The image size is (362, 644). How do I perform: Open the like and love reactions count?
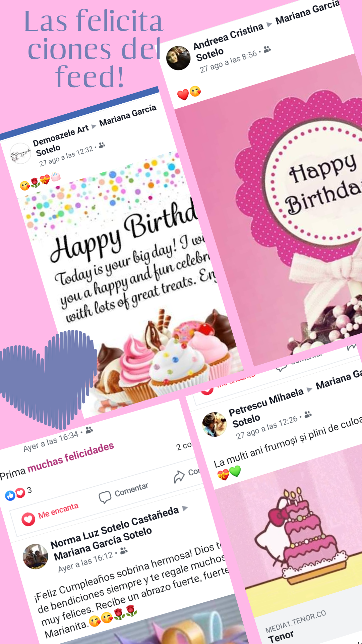click(x=18, y=493)
